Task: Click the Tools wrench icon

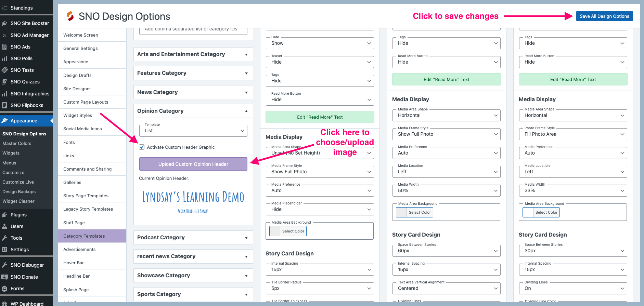Action: click(x=4, y=238)
